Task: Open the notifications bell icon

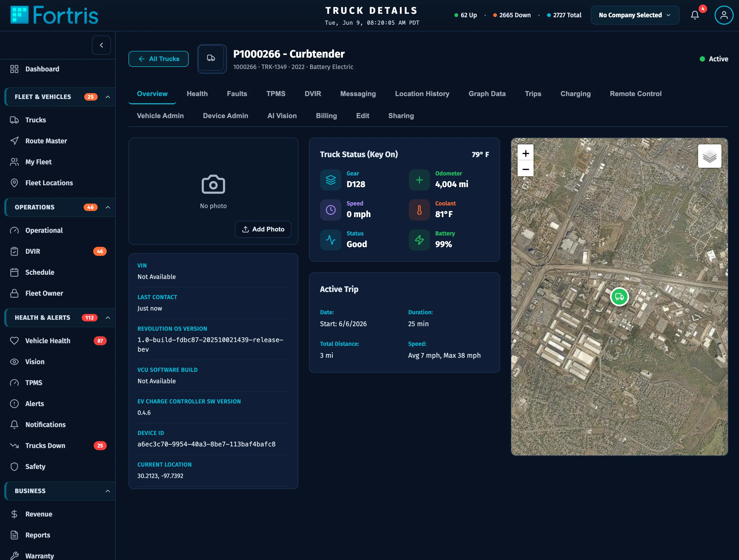Action: tap(695, 15)
